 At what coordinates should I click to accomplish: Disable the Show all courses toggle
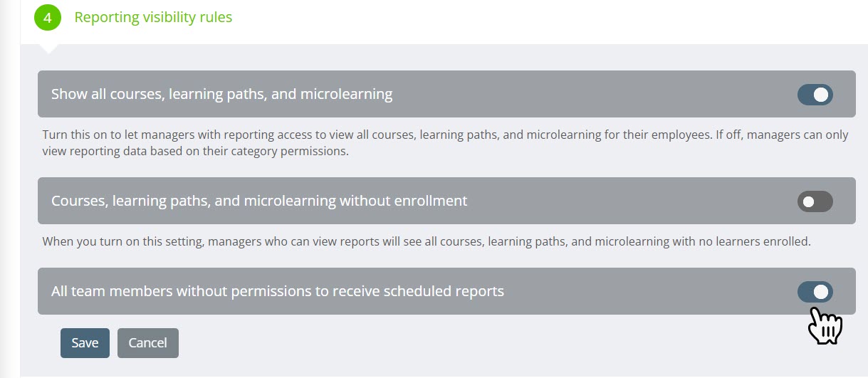click(815, 94)
